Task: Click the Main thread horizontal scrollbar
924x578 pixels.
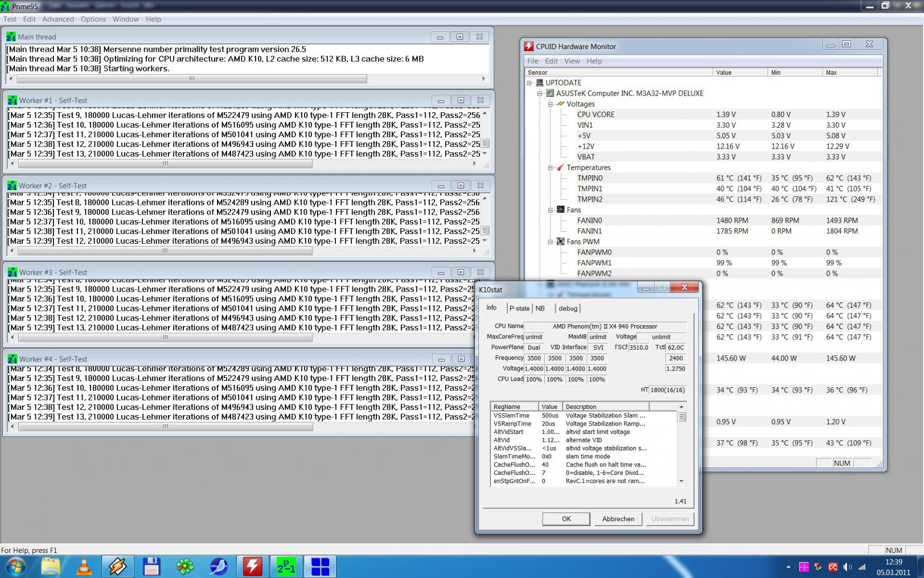Action: tap(192, 79)
